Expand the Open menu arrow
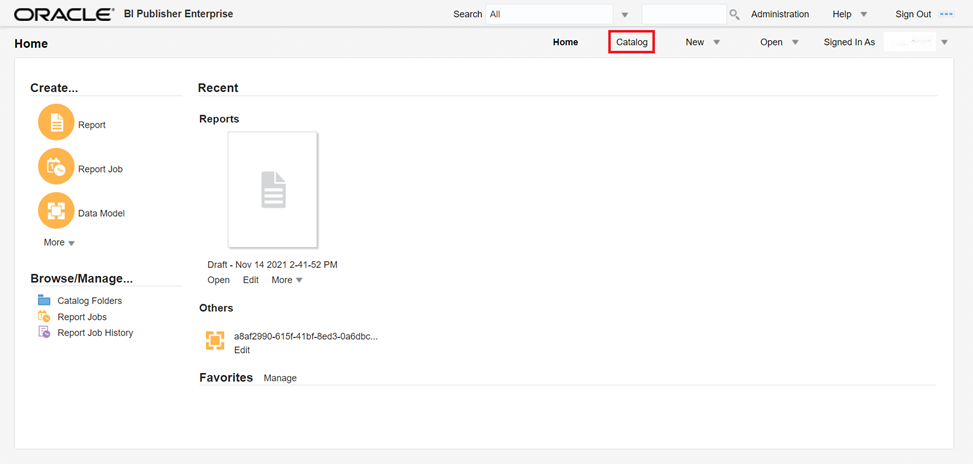 pos(795,43)
